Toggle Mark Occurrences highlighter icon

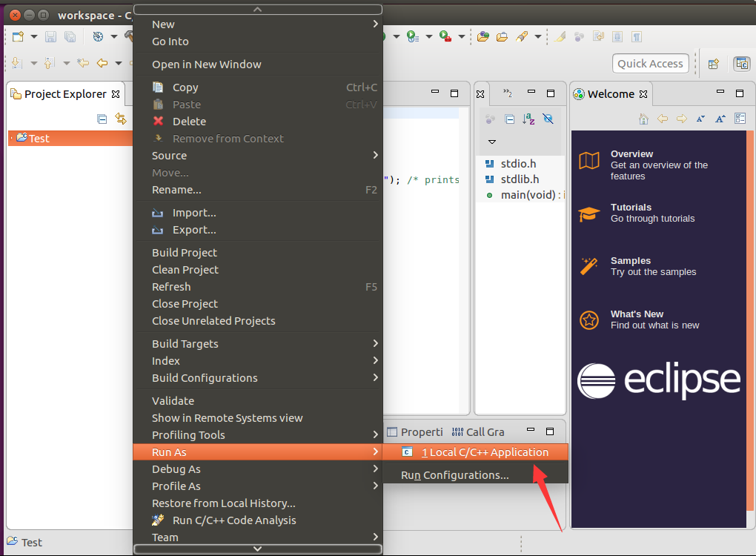560,36
